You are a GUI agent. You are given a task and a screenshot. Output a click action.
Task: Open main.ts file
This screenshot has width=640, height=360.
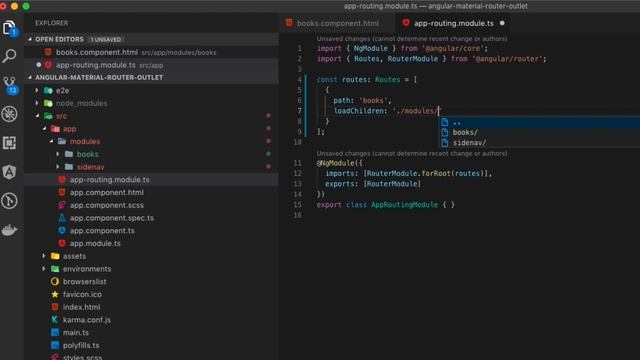click(76, 332)
